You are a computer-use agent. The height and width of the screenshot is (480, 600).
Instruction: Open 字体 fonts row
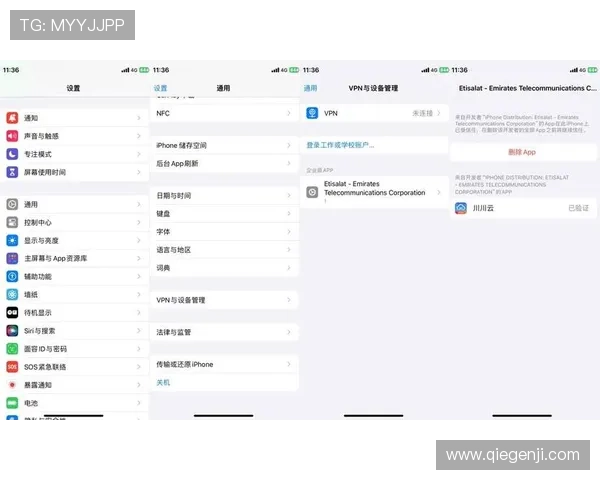click(224, 232)
